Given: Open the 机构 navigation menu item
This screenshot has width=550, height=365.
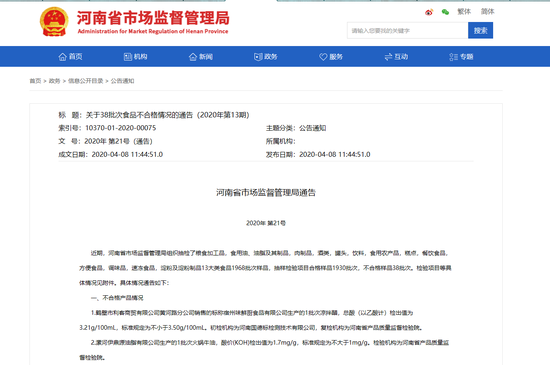Looking at the screenshot, I should [x=136, y=57].
